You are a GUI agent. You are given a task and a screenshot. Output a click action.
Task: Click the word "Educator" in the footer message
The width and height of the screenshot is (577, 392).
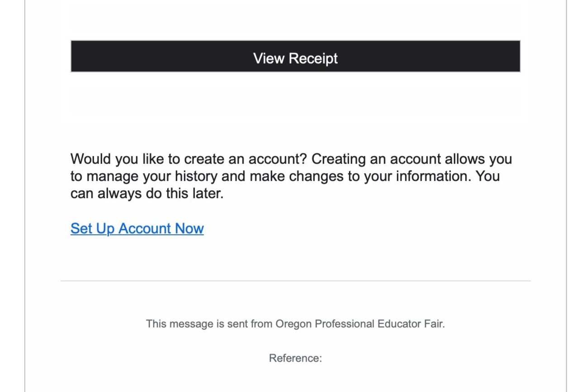point(398,324)
